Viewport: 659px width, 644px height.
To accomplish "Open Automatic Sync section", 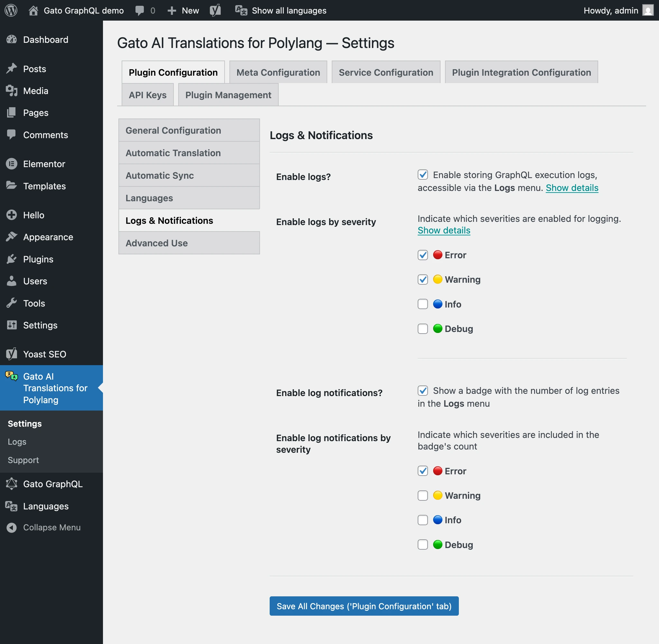I will 189,175.
